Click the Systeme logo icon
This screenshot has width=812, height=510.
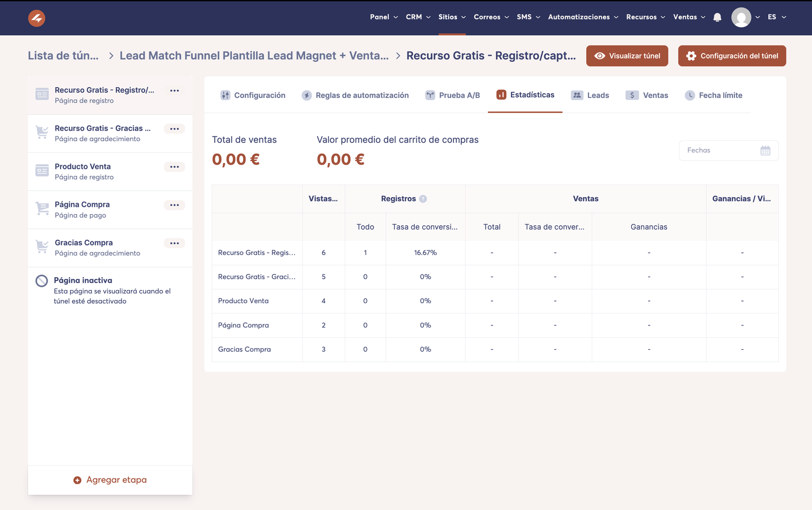pos(37,18)
